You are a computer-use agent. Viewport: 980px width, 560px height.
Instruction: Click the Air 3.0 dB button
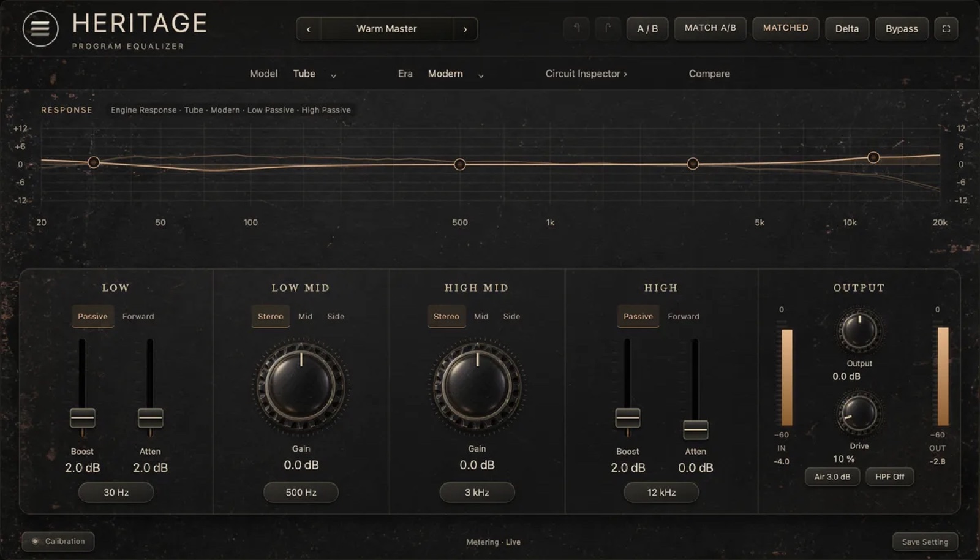pyautogui.click(x=832, y=477)
